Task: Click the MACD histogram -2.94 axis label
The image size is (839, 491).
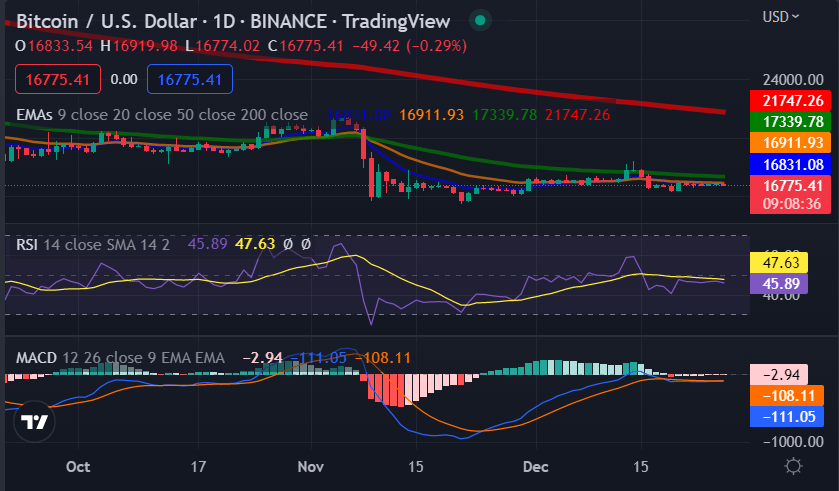Action: click(x=779, y=374)
